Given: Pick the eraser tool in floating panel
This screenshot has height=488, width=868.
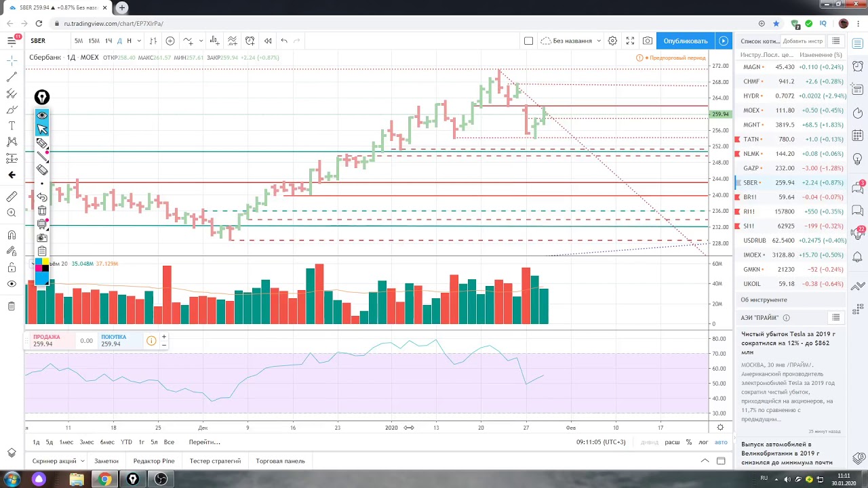Looking at the screenshot, I should (x=42, y=170).
